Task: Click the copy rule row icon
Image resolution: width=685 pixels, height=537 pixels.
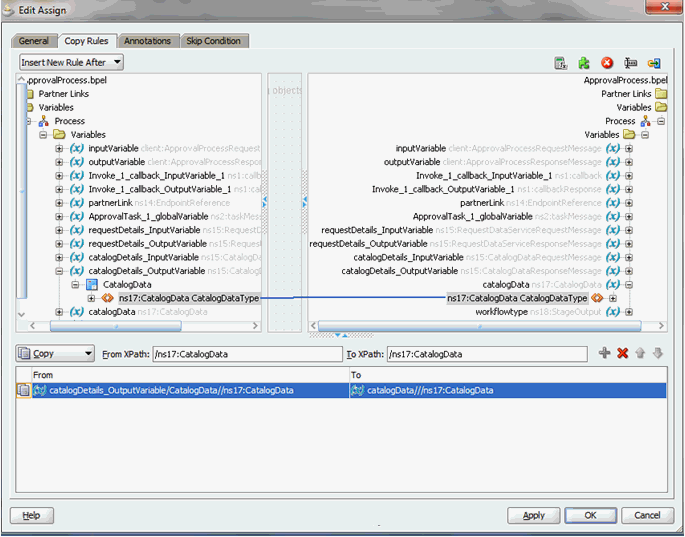Action: click(x=24, y=390)
